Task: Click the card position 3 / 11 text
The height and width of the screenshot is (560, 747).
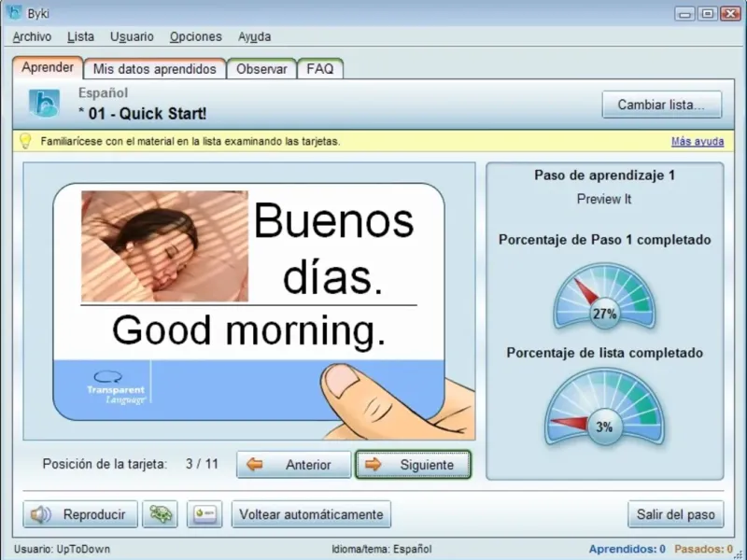Action: [202, 464]
